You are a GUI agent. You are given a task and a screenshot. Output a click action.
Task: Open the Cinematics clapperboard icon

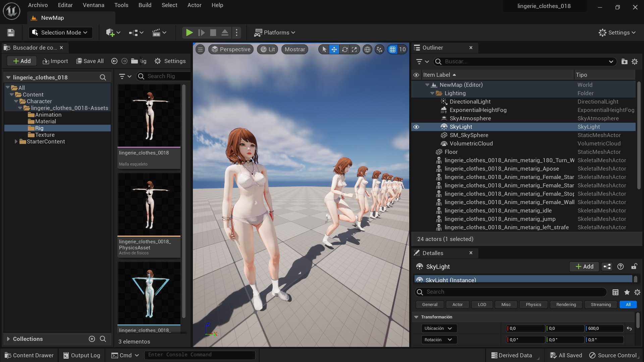(x=159, y=33)
